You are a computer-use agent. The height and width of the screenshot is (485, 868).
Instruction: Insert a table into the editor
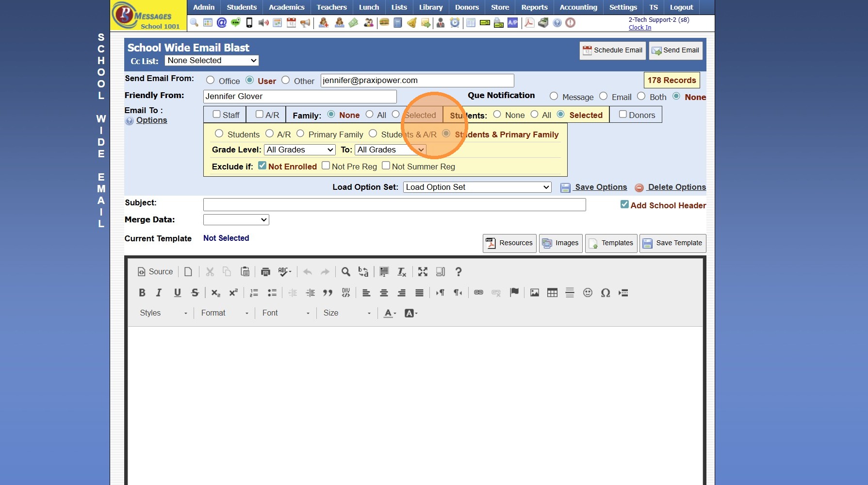(552, 293)
